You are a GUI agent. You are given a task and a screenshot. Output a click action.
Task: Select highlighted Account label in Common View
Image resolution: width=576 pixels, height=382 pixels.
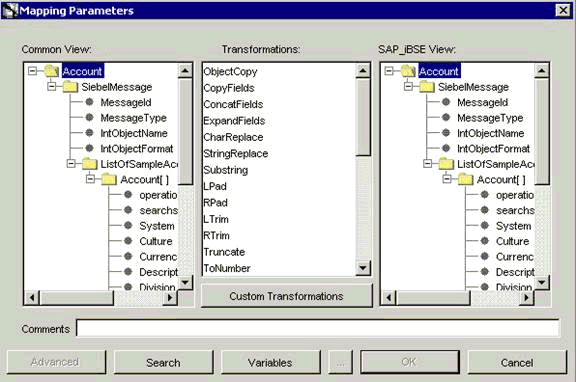[x=83, y=71]
